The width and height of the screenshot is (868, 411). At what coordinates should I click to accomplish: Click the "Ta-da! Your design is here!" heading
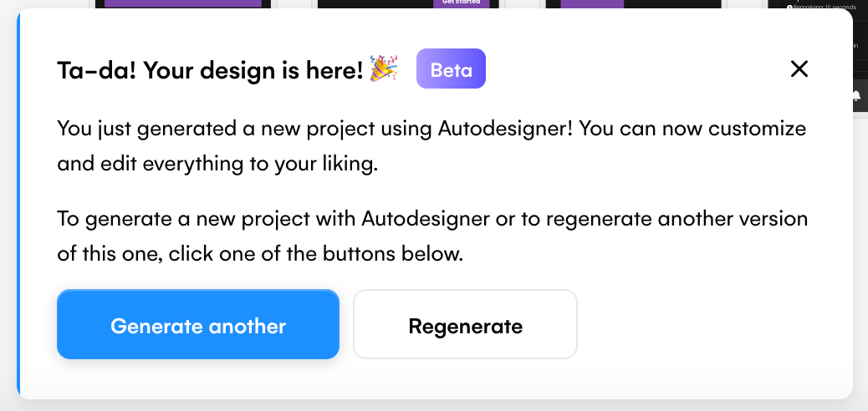coord(210,69)
